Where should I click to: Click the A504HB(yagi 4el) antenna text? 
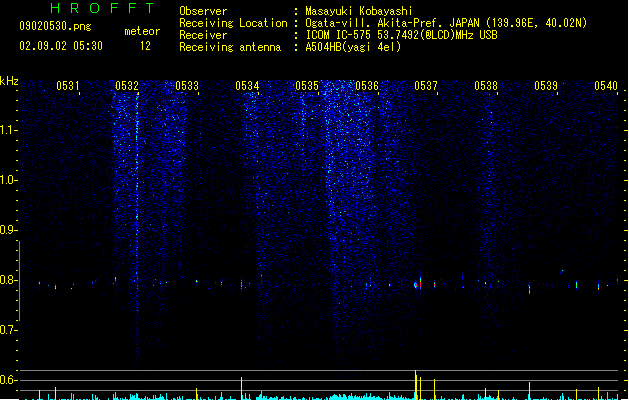coord(353,47)
